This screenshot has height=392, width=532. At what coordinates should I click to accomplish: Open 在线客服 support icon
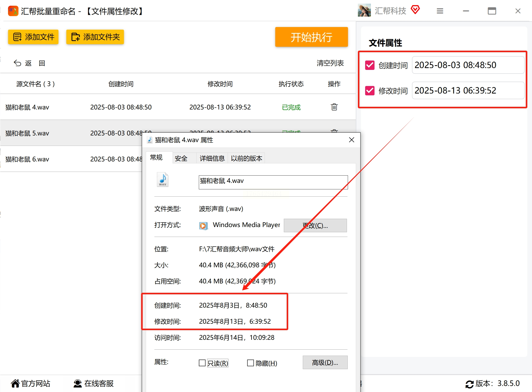[x=77, y=383]
